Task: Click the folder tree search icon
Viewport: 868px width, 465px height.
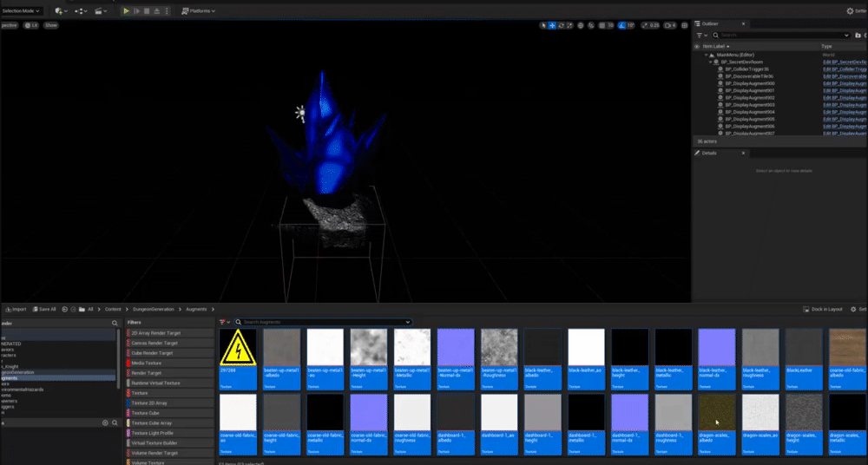Action: 115,324
